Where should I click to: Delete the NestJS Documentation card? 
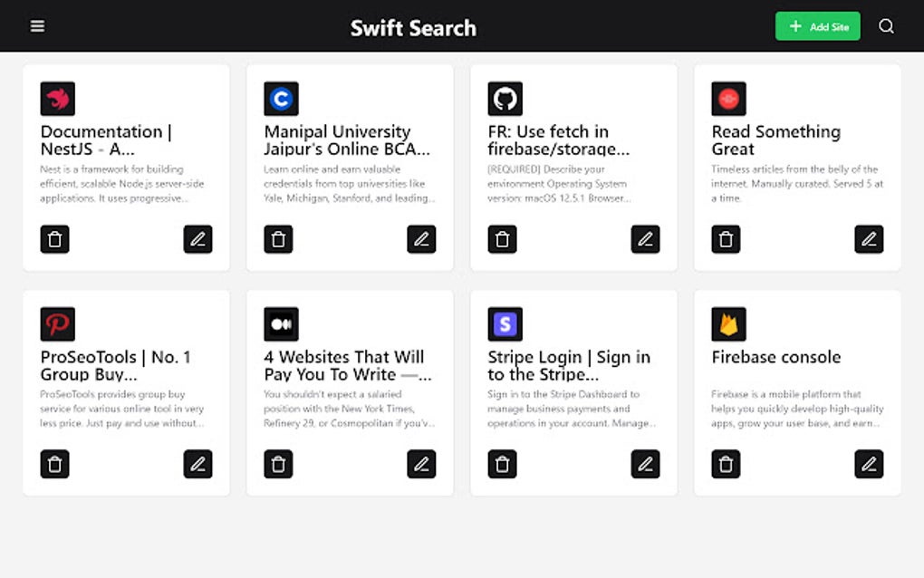(x=54, y=239)
